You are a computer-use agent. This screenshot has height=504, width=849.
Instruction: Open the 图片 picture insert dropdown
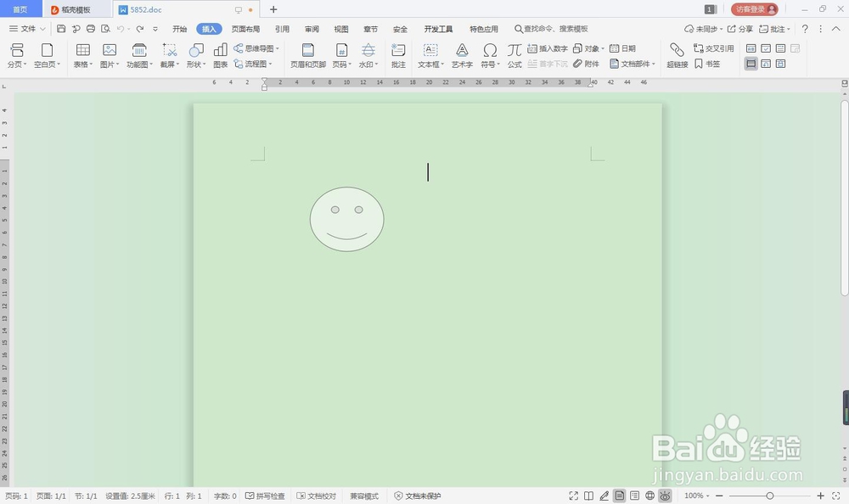click(x=109, y=53)
